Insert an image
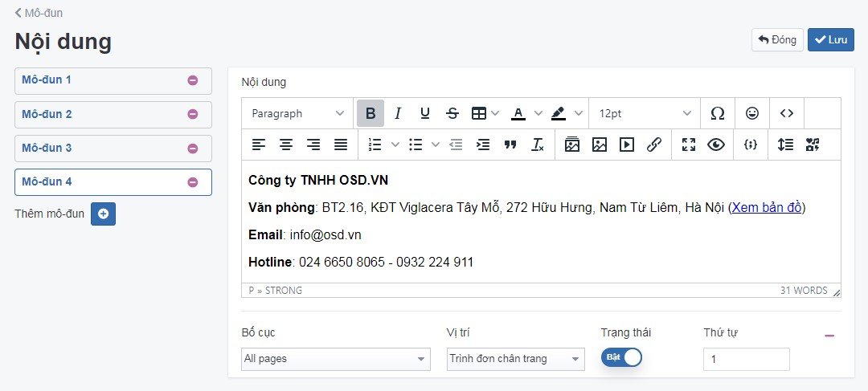The width and height of the screenshot is (868, 391). 599,145
